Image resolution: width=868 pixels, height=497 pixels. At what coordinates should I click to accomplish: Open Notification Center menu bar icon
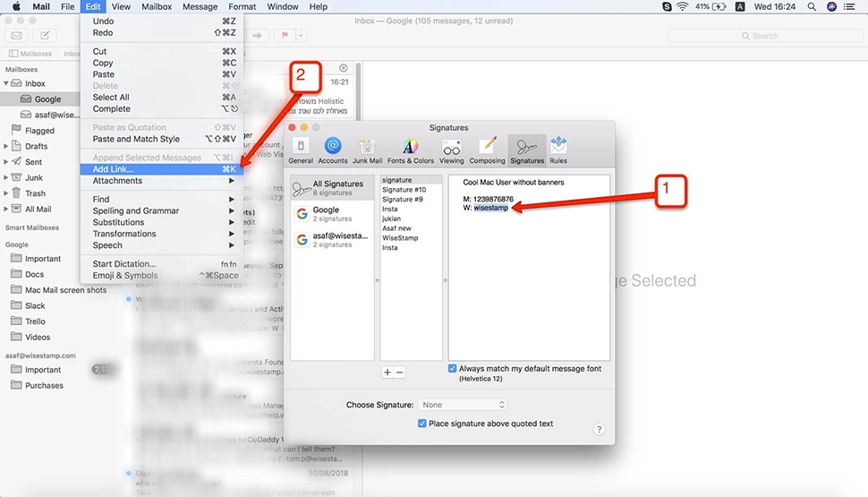[x=849, y=6]
